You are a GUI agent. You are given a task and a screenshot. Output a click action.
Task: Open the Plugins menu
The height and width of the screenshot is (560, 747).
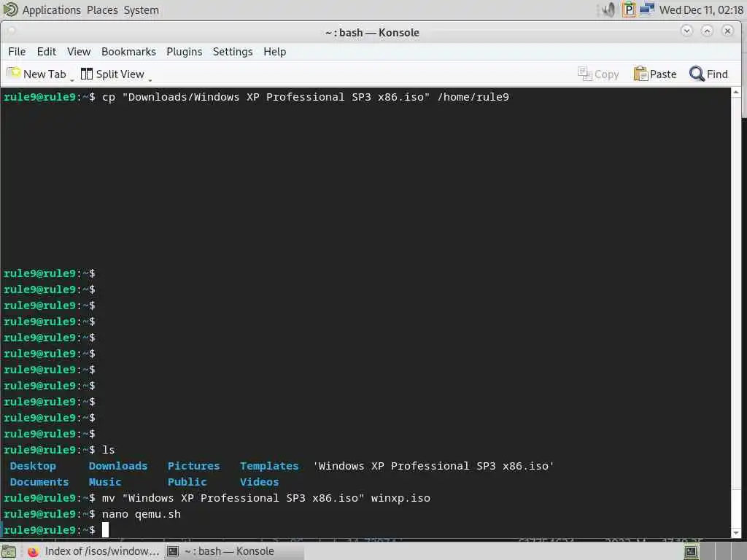tap(184, 52)
